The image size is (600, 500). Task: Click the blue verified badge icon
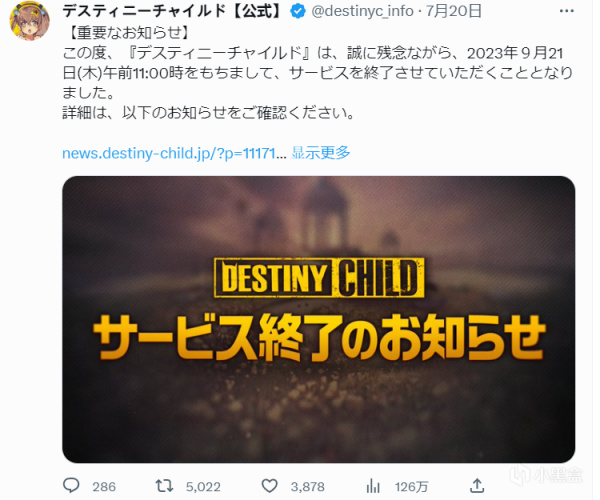tap(298, 11)
